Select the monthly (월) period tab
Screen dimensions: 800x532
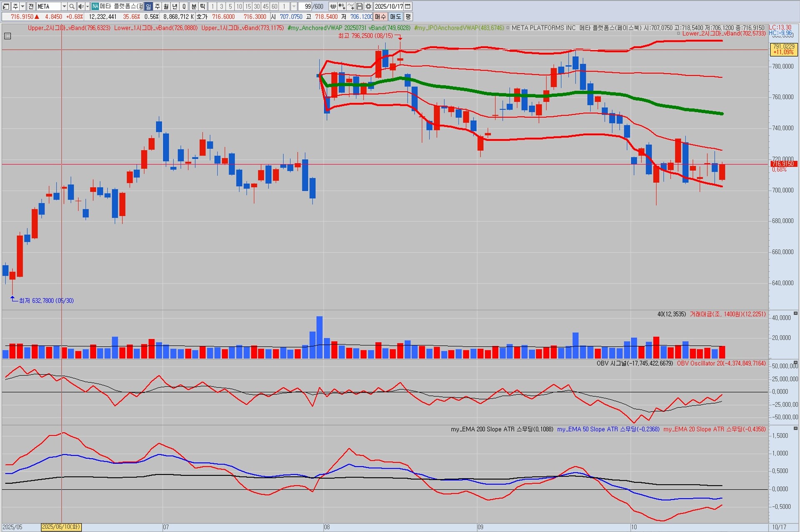(x=166, y=6)
